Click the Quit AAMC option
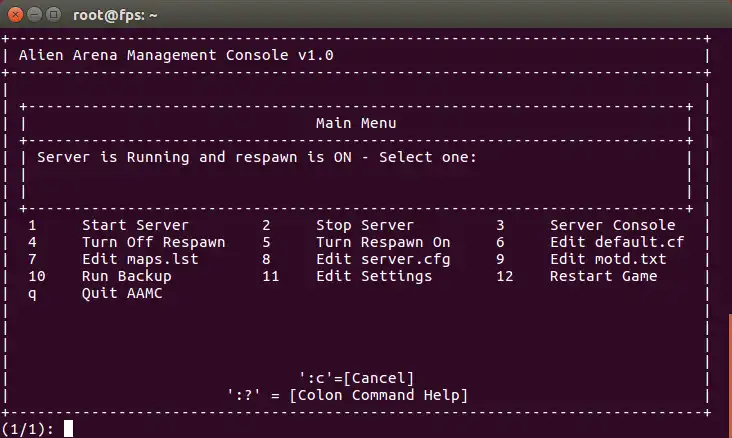 (x=122, y=293)
